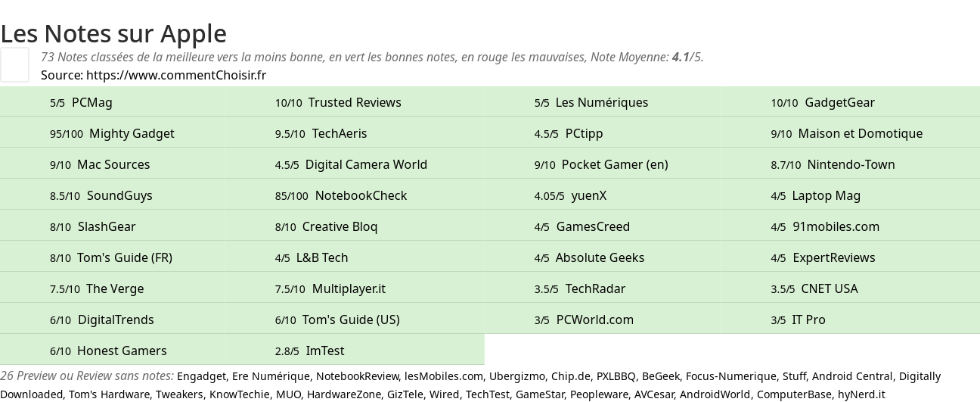Image resolution: width=980 pixels, height=402 pixels.
Task: Open the TechTest preview link
Action: 488,394
